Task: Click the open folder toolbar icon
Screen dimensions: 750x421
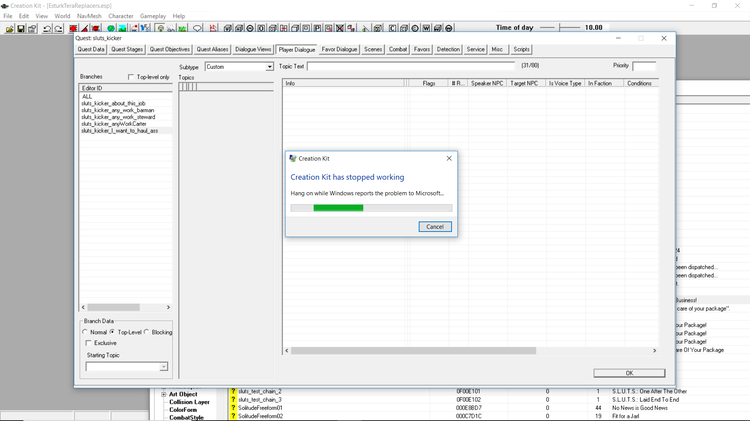Action: [10, 29]
